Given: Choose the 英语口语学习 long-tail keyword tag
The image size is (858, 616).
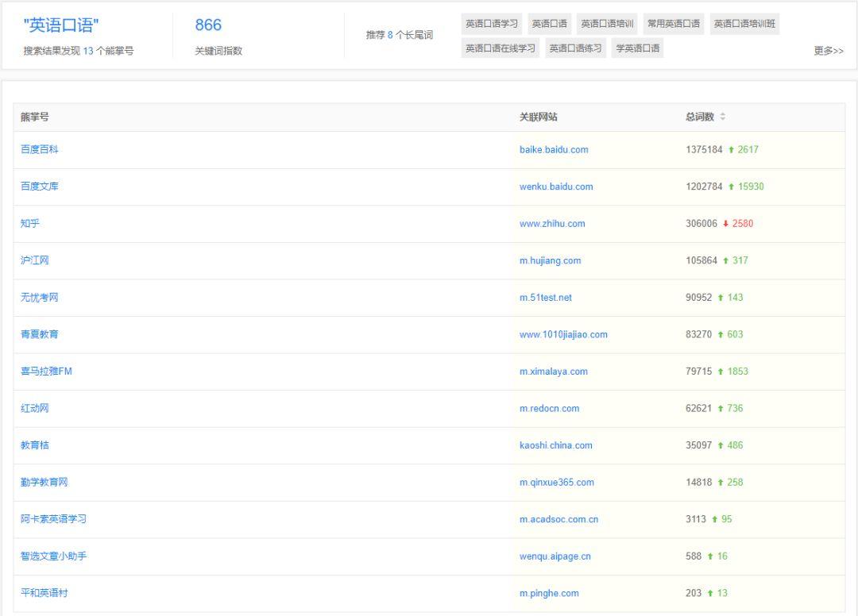Looking at the screenshot, I should (x=492, y=24).
